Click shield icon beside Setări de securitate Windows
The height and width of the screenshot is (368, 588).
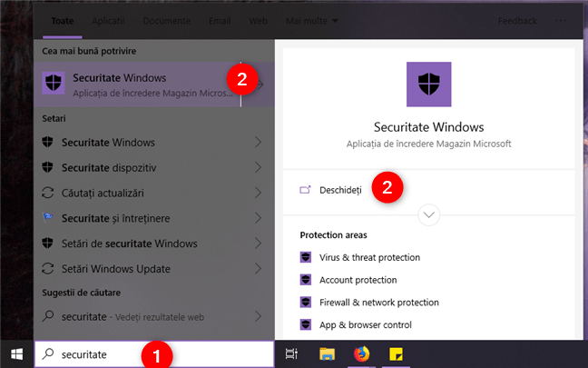pyautogui.click(x=47, y=243)
